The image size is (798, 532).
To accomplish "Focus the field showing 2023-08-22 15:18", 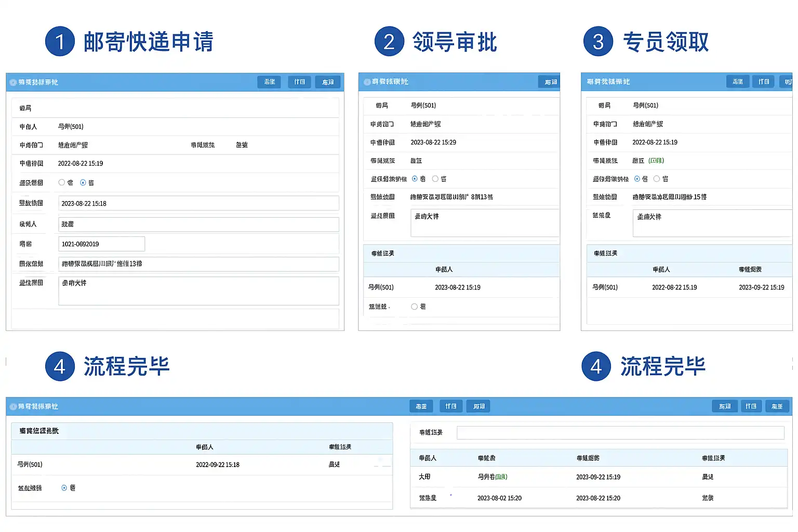I will pos(198,203).
